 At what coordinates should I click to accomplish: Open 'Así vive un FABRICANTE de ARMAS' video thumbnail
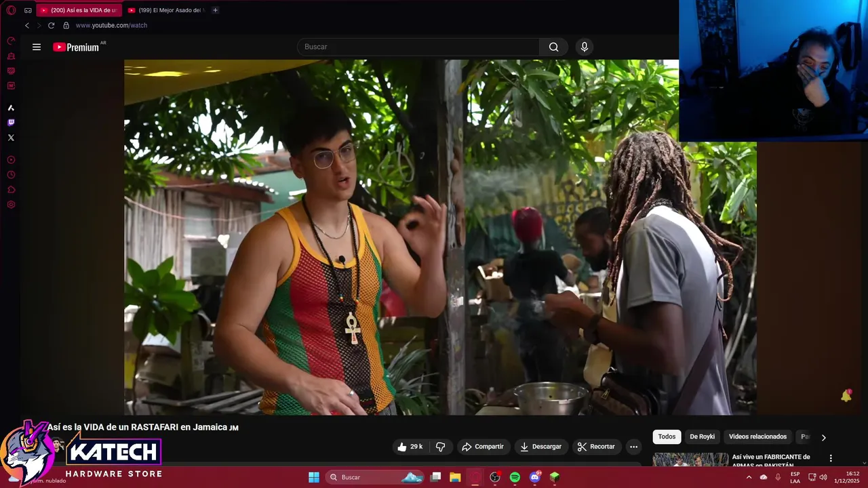click(x=690, y=460)
